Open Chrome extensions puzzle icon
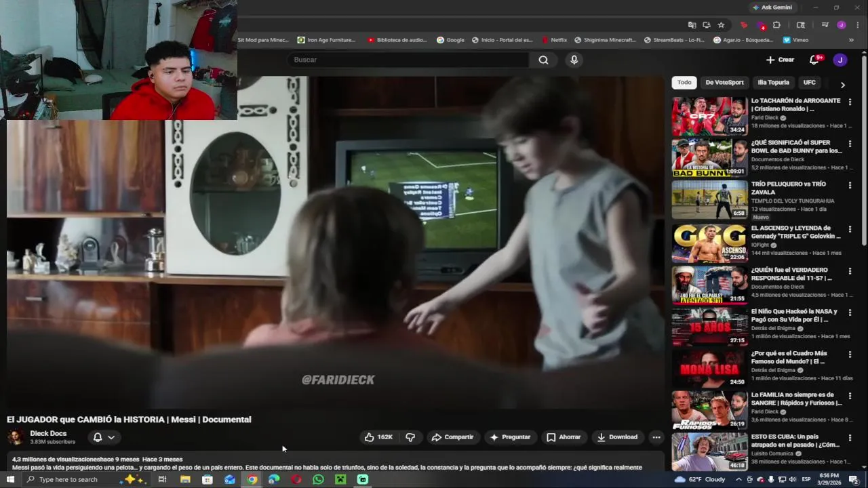868x488 pixels. click(777, 25)
